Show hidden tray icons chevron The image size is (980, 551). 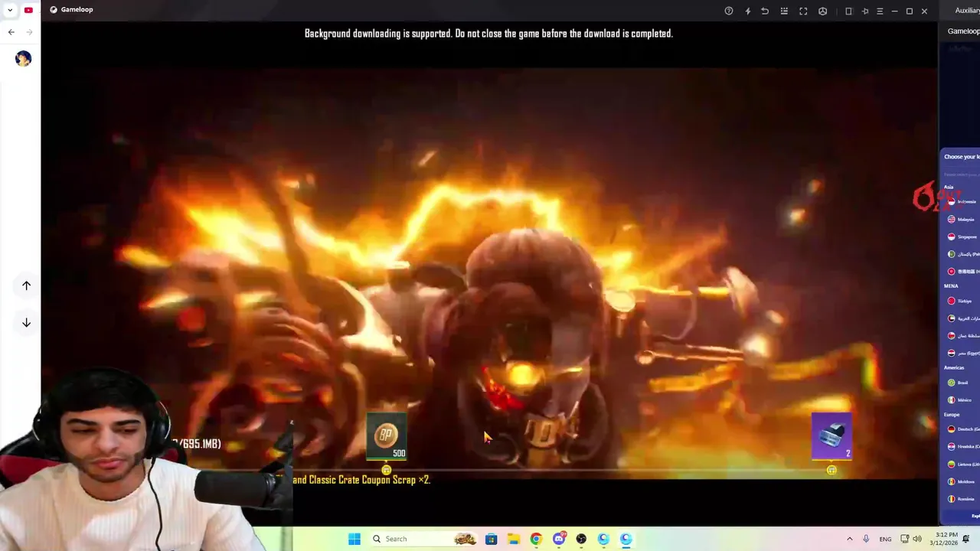pos(849,539)
